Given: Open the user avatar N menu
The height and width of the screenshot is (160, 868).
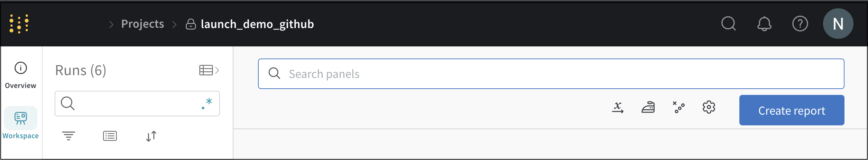Looking at the screenshot, I should 838,24.
